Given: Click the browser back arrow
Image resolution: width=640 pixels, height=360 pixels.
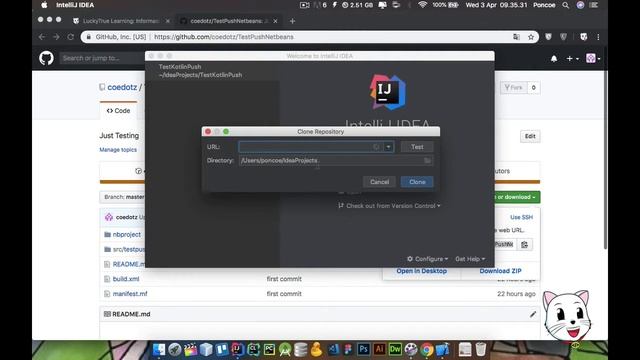Looking at the screenshot, I should 42,37.
